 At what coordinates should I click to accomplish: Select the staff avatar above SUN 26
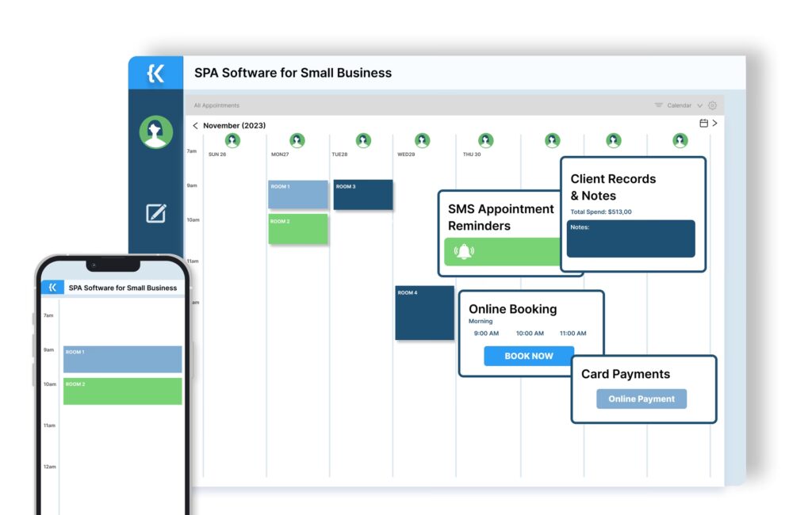(x=232, y=140)
